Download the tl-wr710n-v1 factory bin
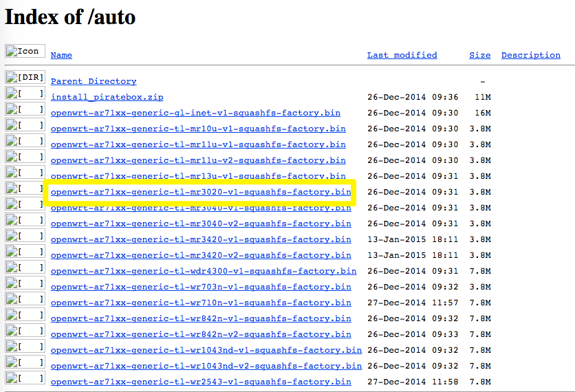Screen dimensions: 575x392 tap(201, 302)
